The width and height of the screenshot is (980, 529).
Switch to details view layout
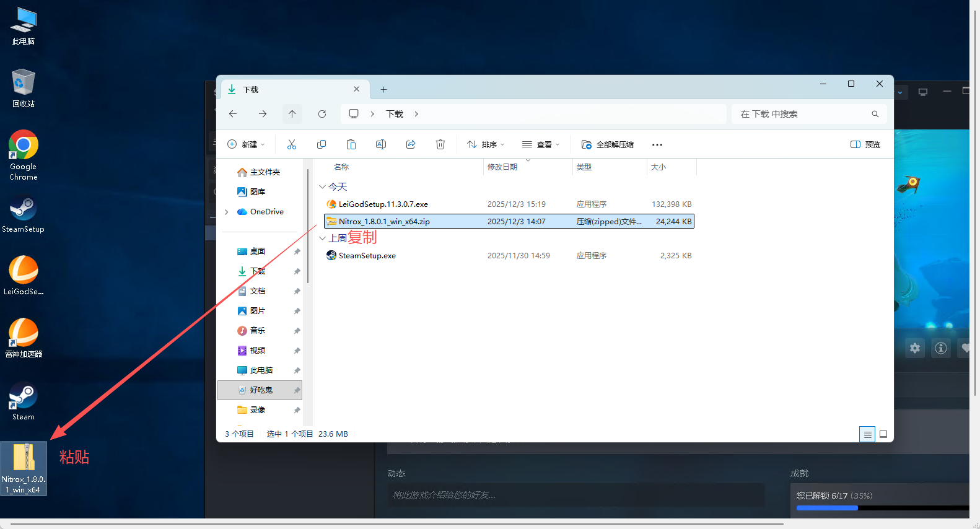click(x=867, y=434)
